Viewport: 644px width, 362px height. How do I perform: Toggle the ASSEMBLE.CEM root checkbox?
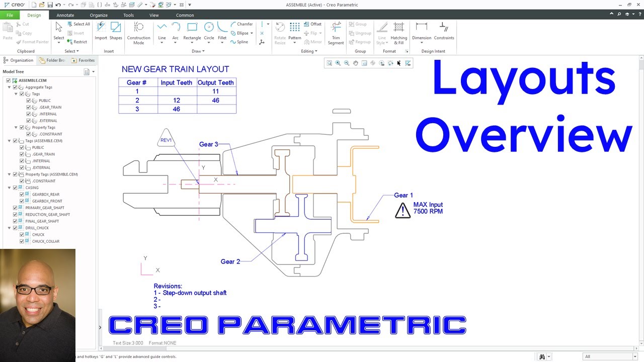pyautogui.click(x=9, y=80)
